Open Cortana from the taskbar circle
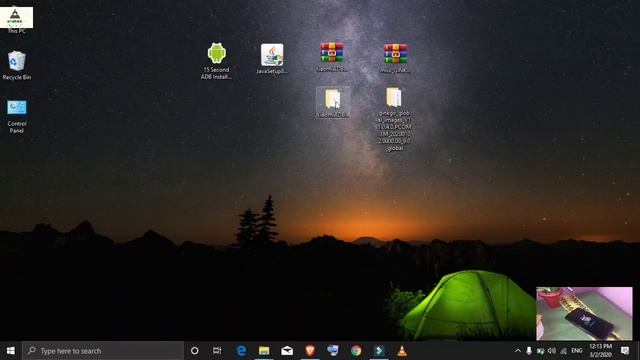Screen dimensions: 640x360 pos(195,351)
